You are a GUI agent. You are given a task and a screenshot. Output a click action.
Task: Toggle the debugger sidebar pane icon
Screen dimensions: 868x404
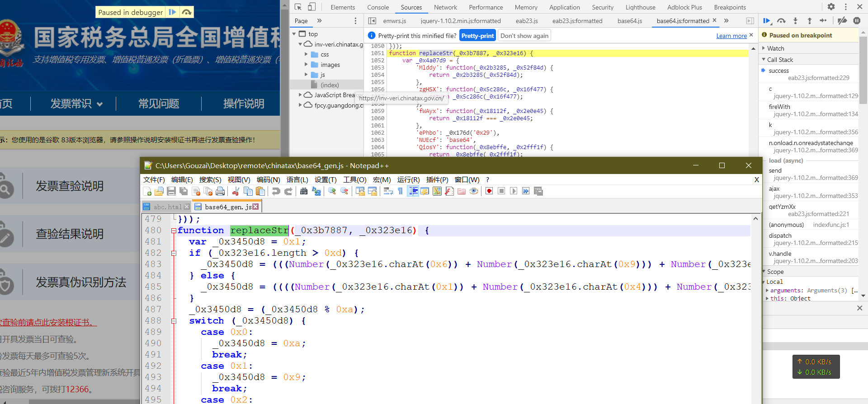[x=750, y=21]
